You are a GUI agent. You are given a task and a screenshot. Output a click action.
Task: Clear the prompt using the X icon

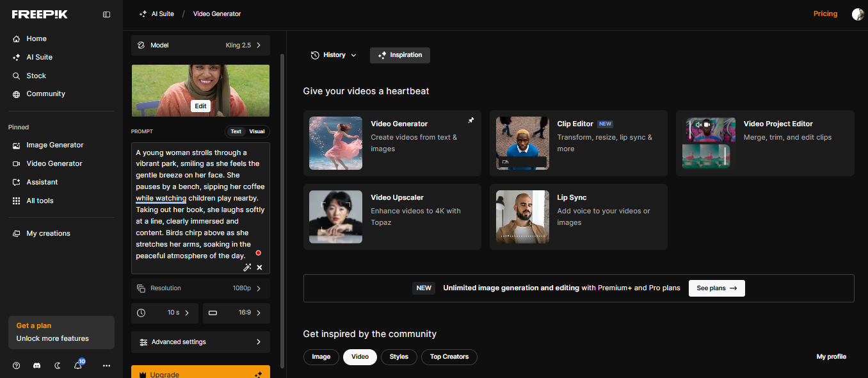pyautogui.click(x=259, y=267)
